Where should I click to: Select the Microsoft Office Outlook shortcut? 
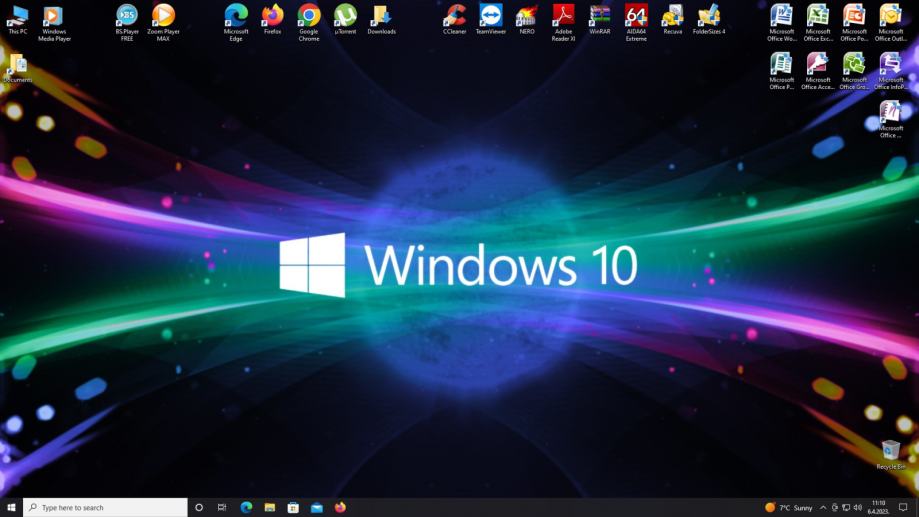tap(890, 23)
